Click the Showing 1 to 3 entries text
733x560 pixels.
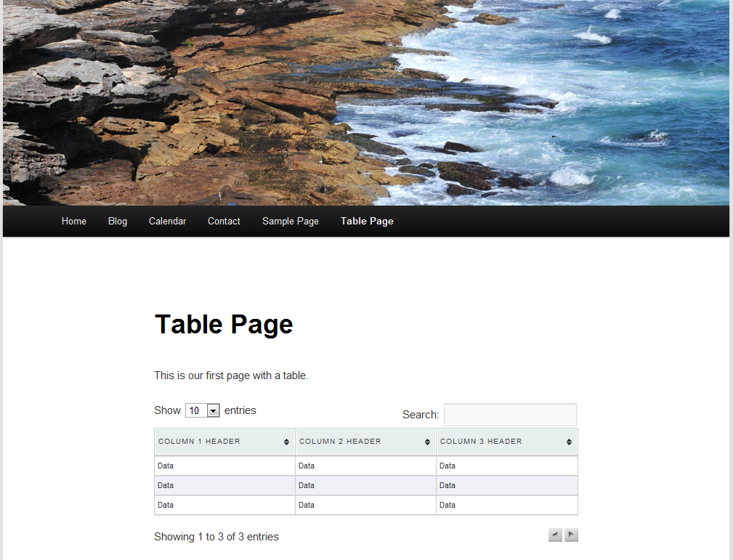pyautogui.click(x=216, y=537)
